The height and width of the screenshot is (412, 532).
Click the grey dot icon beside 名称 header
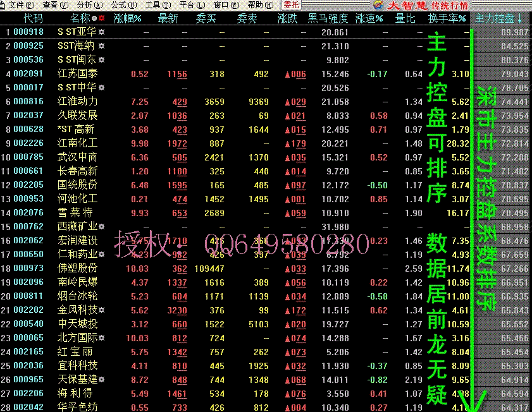pos(94,18)
